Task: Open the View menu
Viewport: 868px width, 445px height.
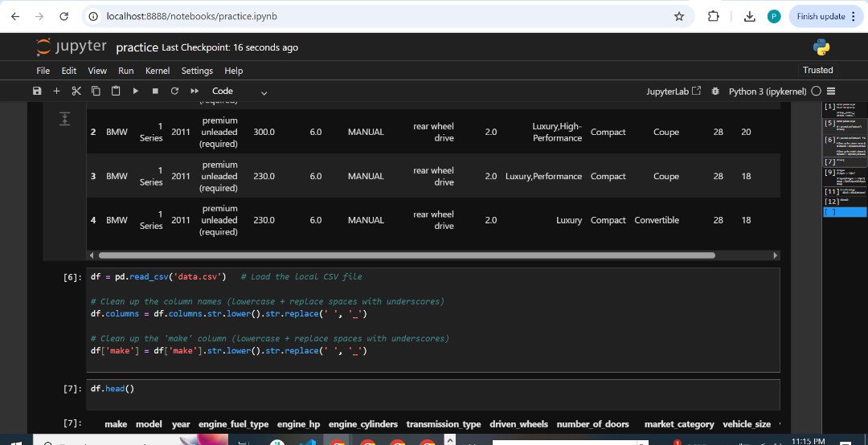Action: pos(97,71)
